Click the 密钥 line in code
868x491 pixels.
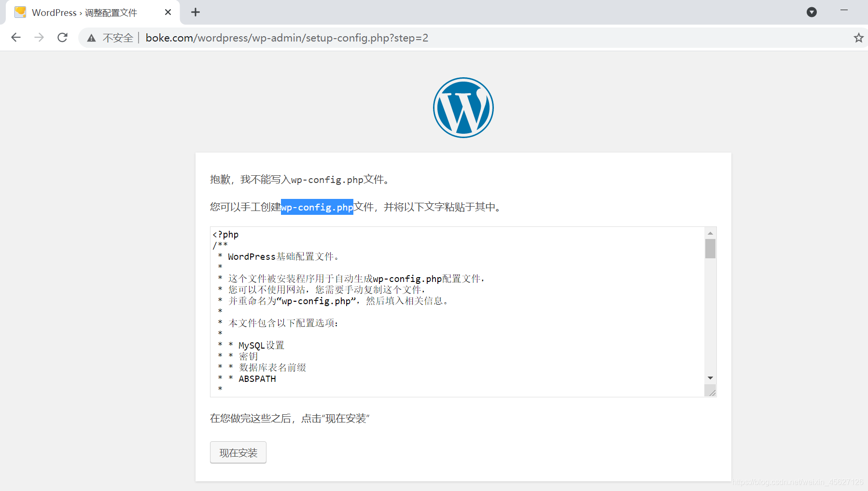(248, 356)
